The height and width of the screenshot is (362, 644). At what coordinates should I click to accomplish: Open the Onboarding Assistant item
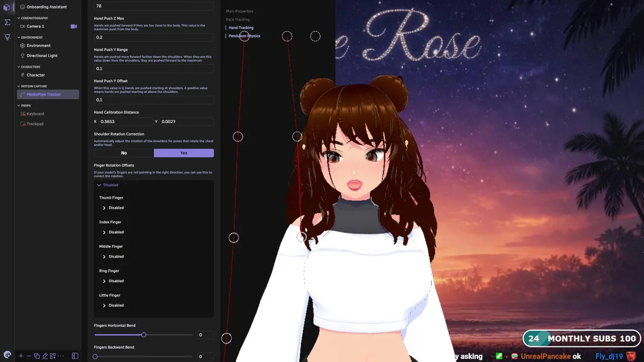point(48,7)
